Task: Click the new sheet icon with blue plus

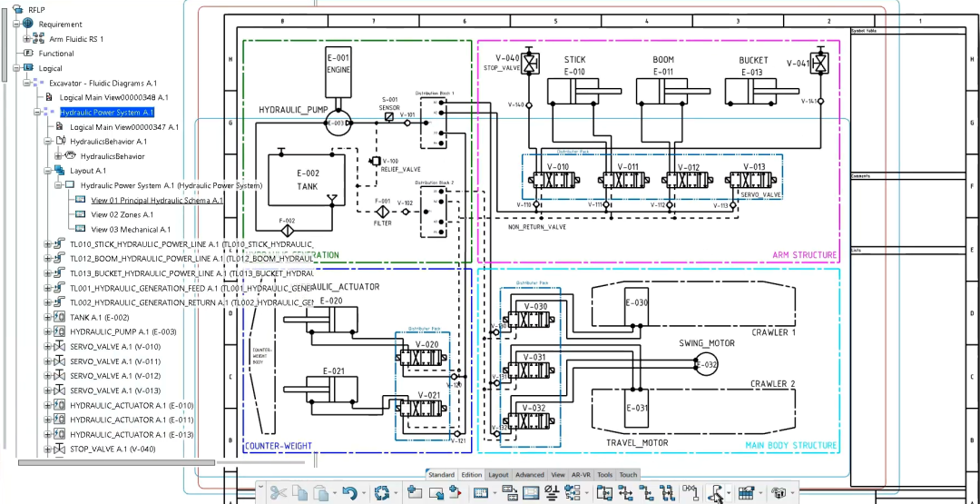Action: [415, 493]
